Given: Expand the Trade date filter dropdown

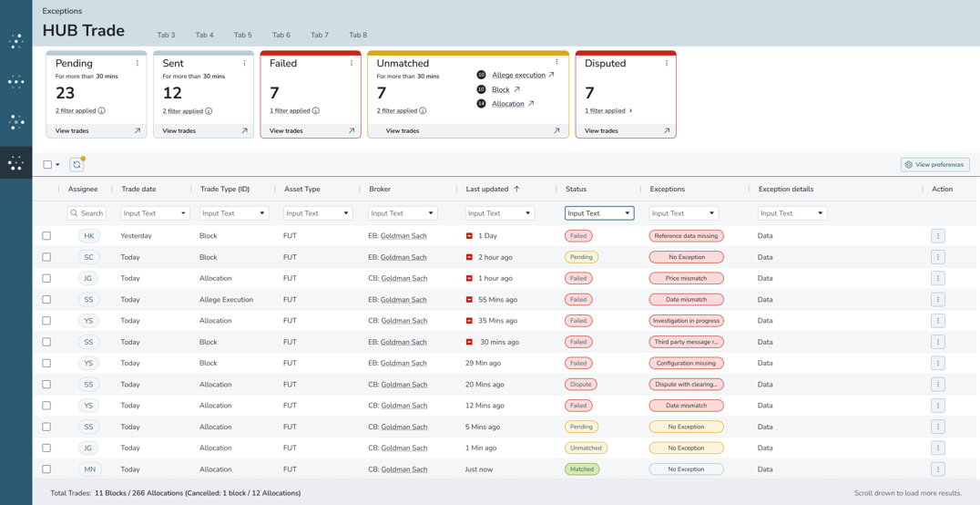Looking at the screenshot, I should 155,213.
